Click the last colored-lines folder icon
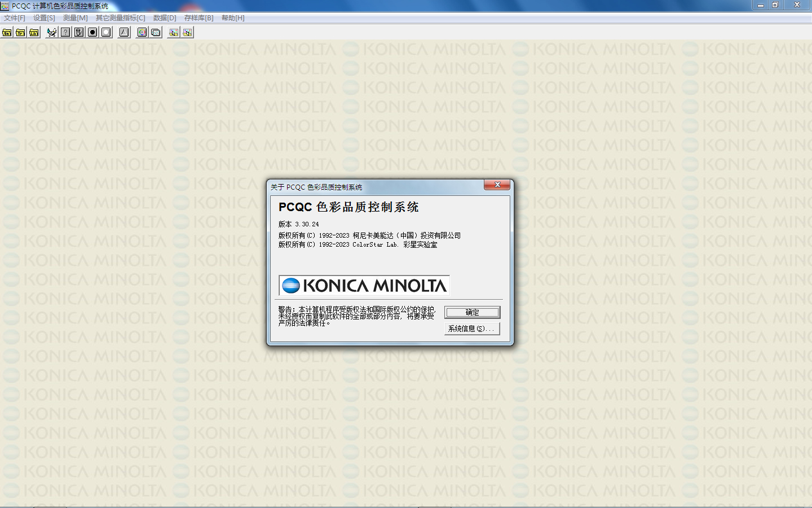 (x=187, y=32)
